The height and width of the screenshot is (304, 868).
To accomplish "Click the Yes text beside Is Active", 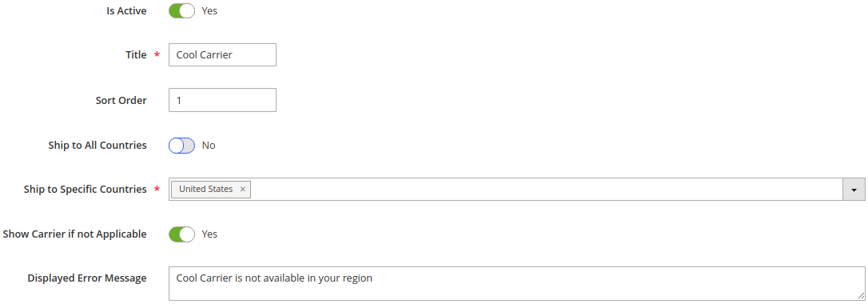I will tap(209, 10).
